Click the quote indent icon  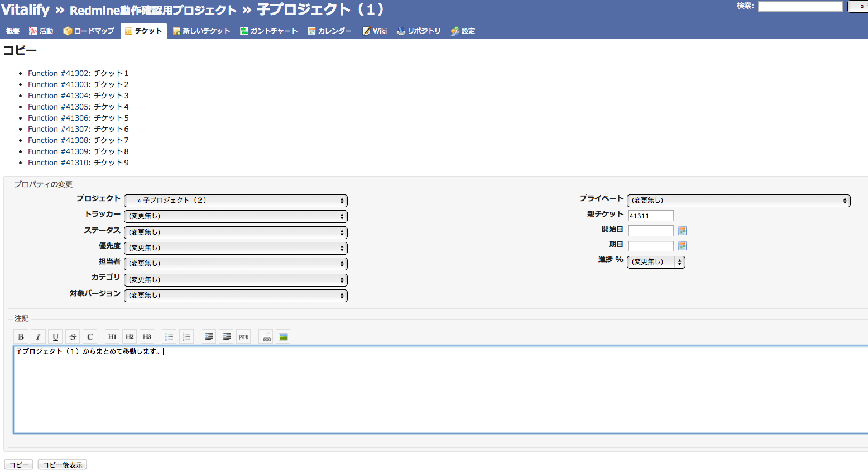[209, 336]
